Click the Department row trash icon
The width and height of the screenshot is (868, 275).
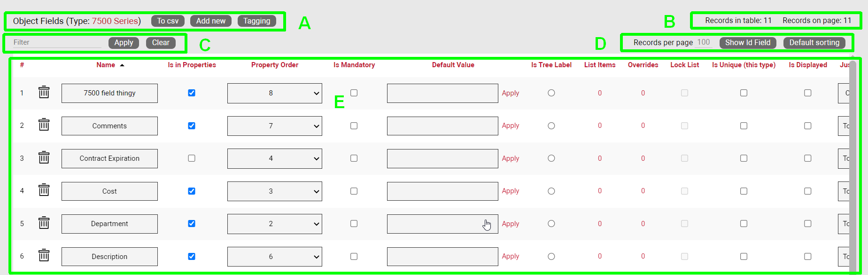44,223
